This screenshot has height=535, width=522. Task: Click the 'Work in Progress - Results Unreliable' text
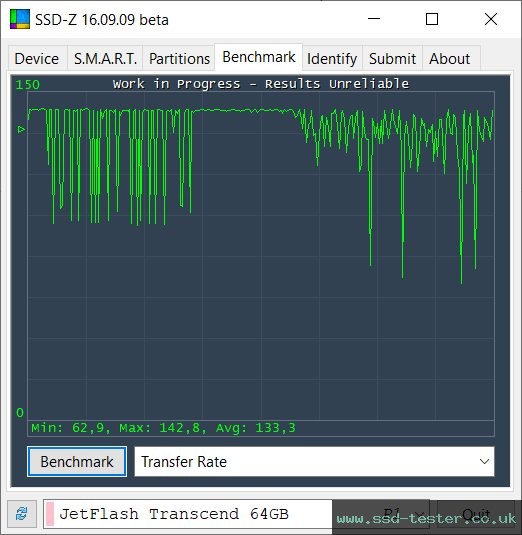261,84
